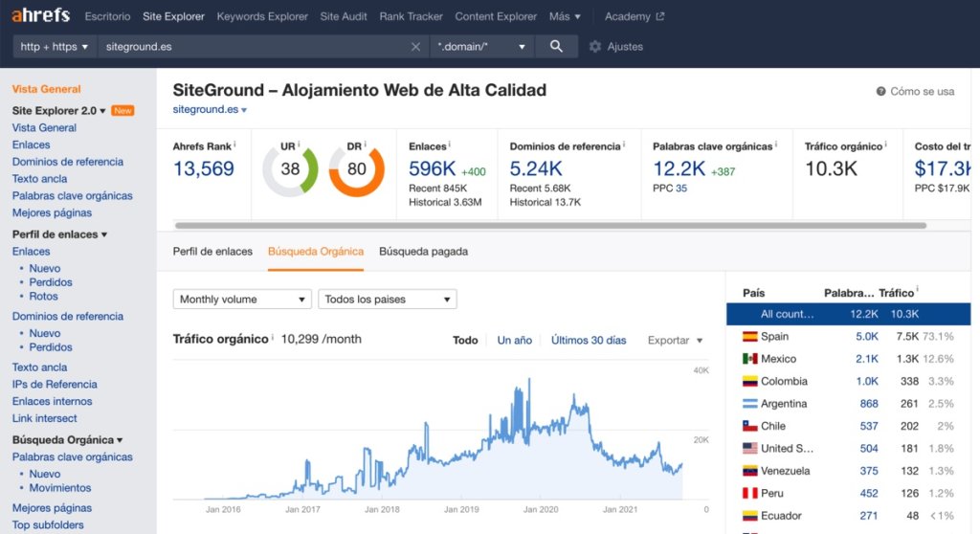
Task: Open Rank Tracker in top navigation
Action: point(411,17)
